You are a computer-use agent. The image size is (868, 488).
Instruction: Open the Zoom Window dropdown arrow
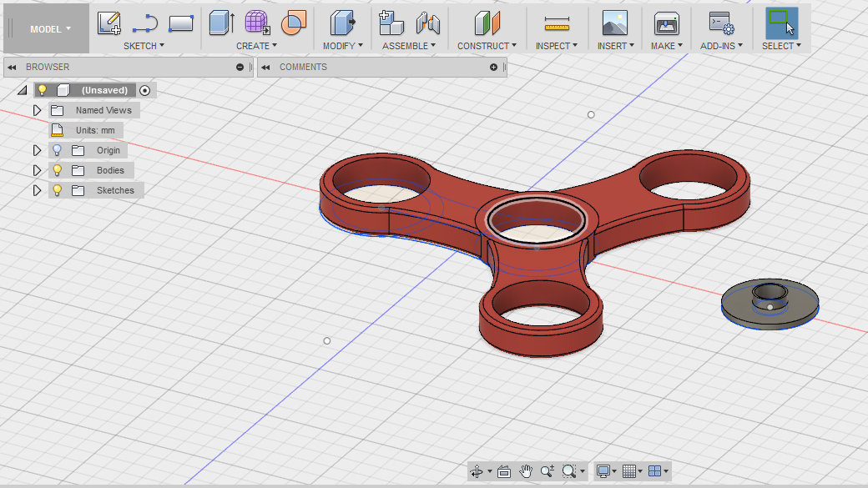(583, 471)
